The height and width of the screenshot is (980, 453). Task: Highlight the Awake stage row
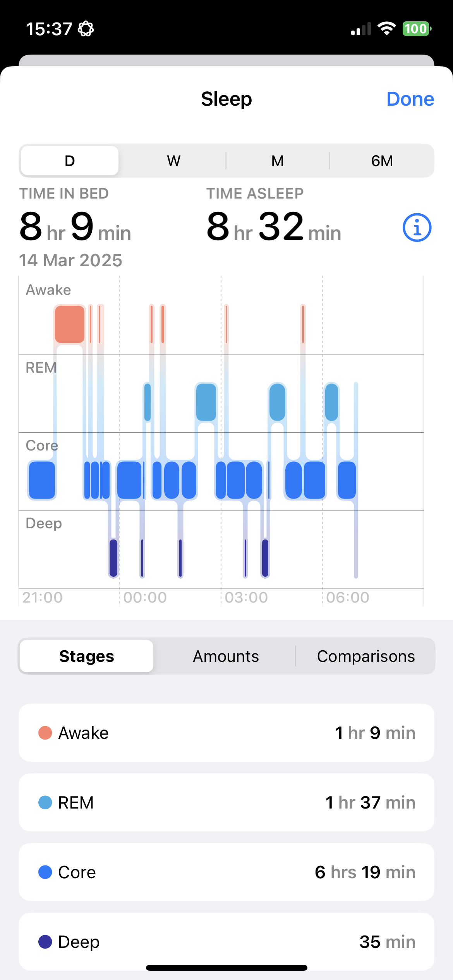coord(226,733)
